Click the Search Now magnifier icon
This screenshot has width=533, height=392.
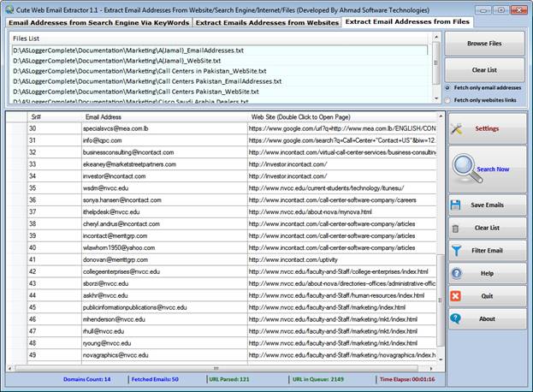click(x=463, y=168)
